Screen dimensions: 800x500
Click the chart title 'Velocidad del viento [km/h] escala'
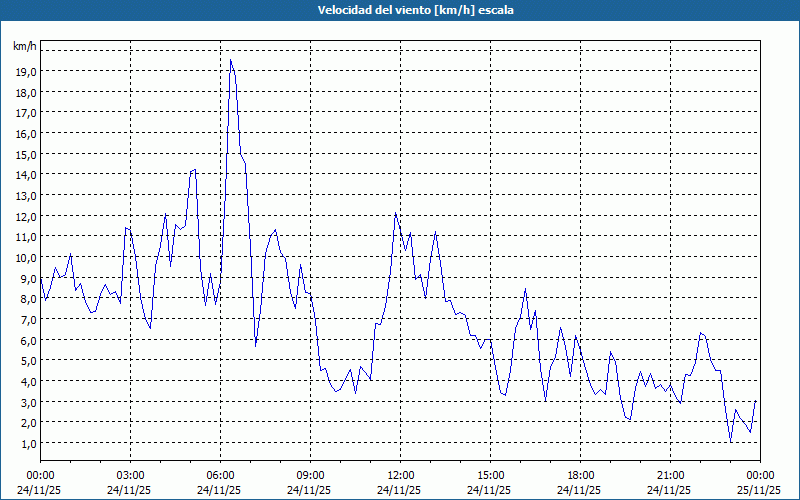click(400, 10)
